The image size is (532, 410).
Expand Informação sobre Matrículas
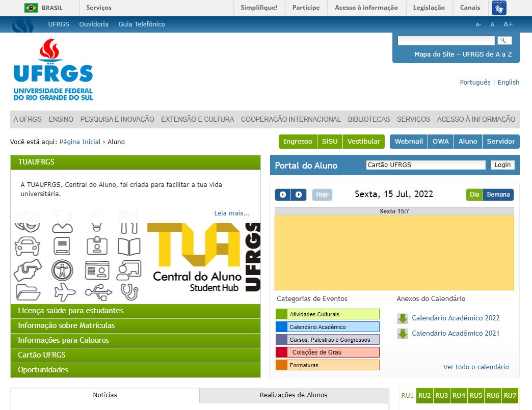coord(136,325)
